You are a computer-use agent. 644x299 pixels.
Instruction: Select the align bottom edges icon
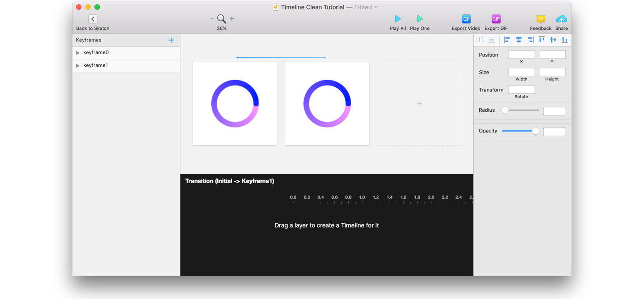pyautogui.click(x=564, y=40)
